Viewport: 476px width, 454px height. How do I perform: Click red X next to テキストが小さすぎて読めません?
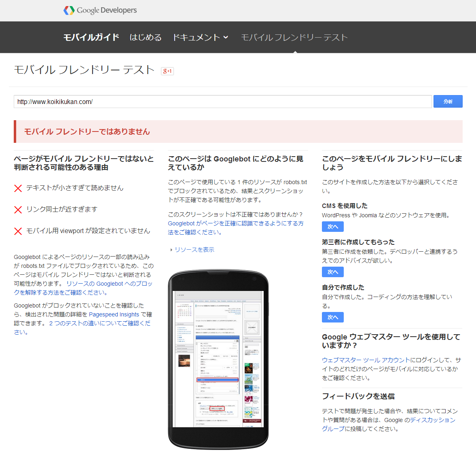click(18, 188)
